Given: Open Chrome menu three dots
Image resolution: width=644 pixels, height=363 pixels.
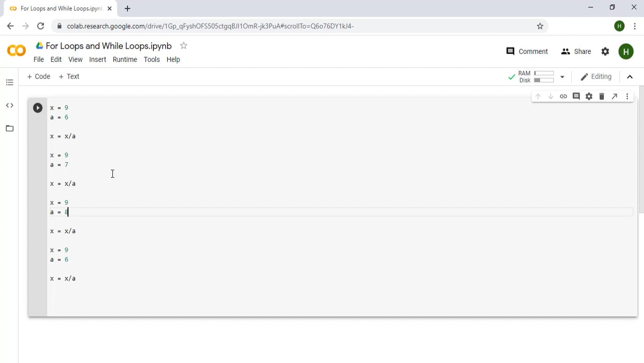Looking at the screenshot, I should click(635, 26).
